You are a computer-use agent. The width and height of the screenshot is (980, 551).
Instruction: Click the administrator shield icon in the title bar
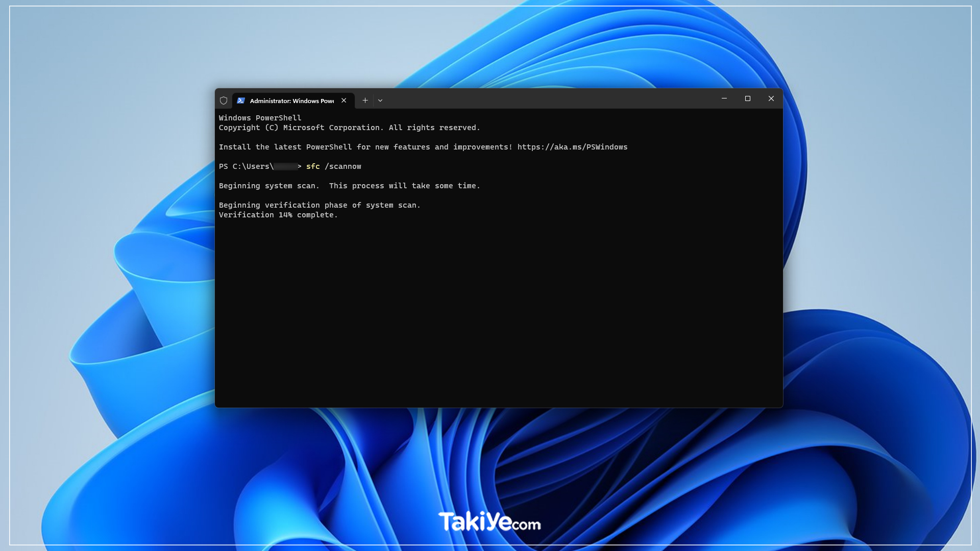[224, 101]
